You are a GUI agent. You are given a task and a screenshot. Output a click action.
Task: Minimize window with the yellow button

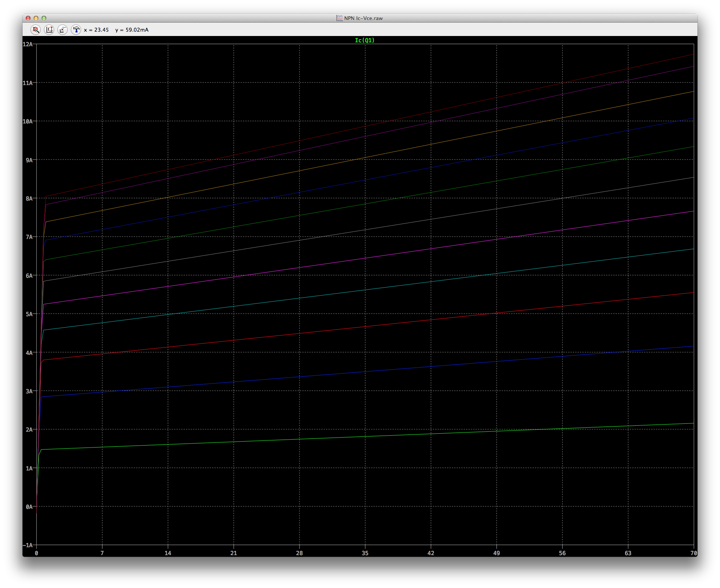pos(36,18)
